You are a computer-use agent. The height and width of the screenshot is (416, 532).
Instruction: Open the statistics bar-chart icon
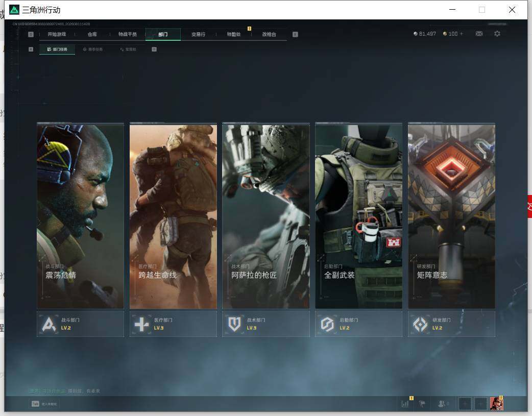[x=405, y=404]
